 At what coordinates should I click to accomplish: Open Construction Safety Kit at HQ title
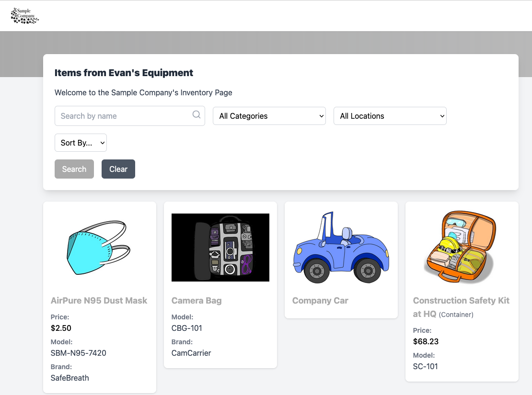click(462, 307)
